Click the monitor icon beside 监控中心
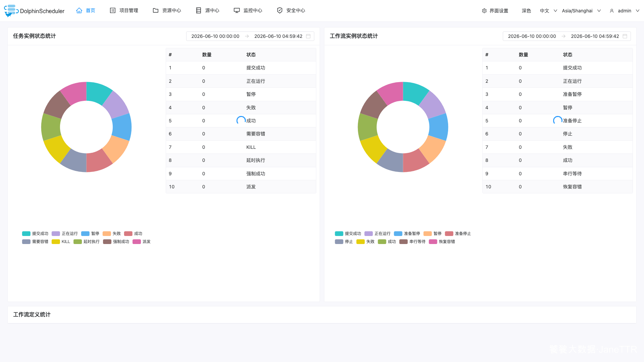The width and height of the screenshot is (644, 362). pos(237,10)
